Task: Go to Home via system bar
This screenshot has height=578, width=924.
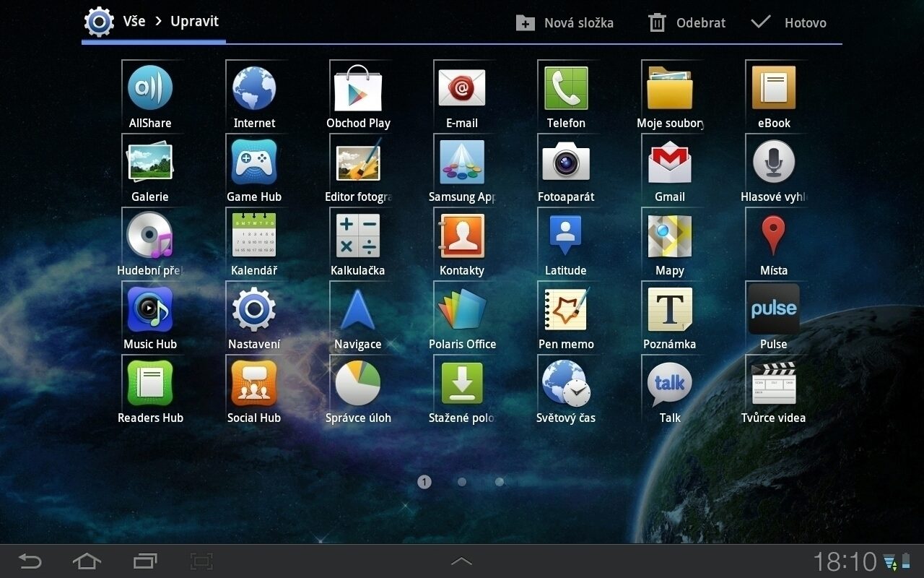Action: pos(87,561)
